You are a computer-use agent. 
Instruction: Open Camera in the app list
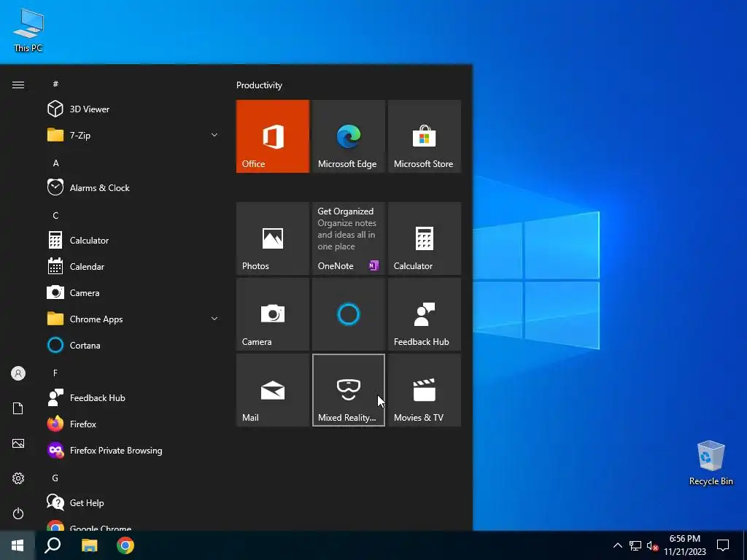tap(133, 293)
